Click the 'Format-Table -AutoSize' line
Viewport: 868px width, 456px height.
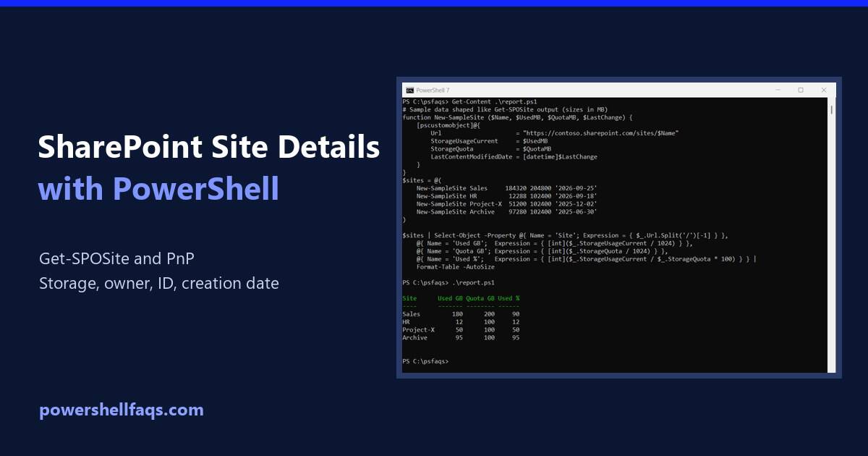(x=457, y=266)
